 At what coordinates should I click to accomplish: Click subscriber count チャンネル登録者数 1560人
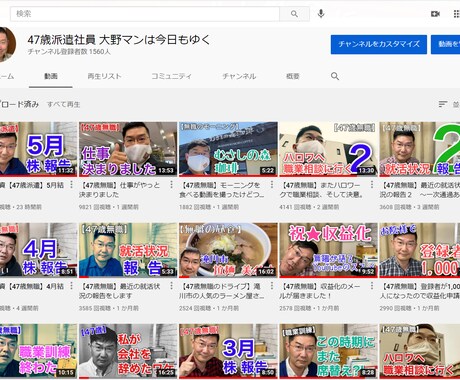pos(69,52)
